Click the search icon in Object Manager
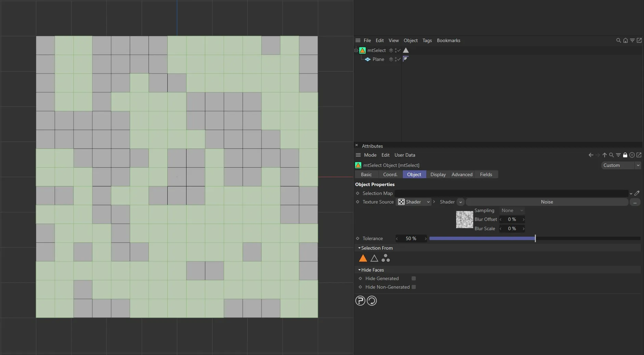The height and width of the screenshot is (355, 644). 618,40
